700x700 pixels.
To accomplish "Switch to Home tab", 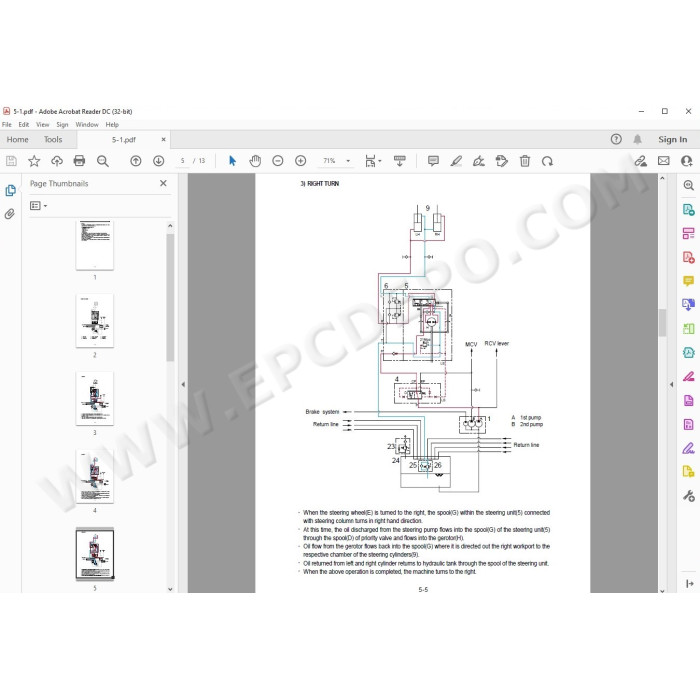I will pyautogui.click(x=17, y=139).
